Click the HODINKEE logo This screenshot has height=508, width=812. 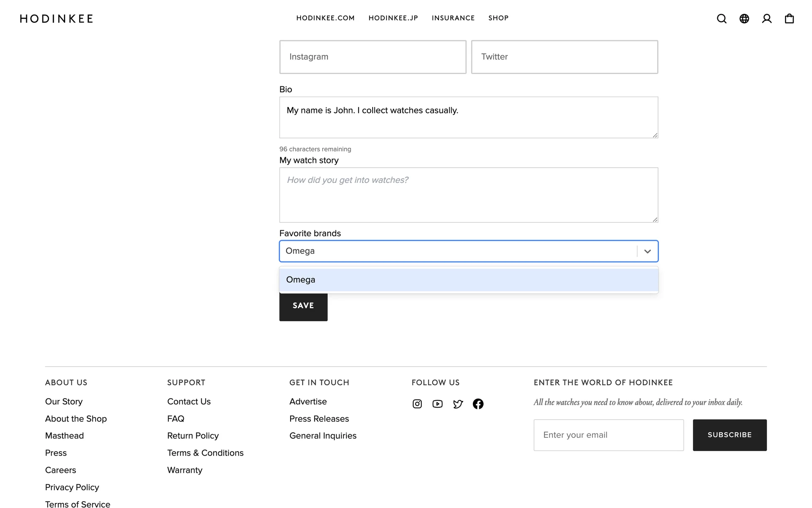pos(57,19)
